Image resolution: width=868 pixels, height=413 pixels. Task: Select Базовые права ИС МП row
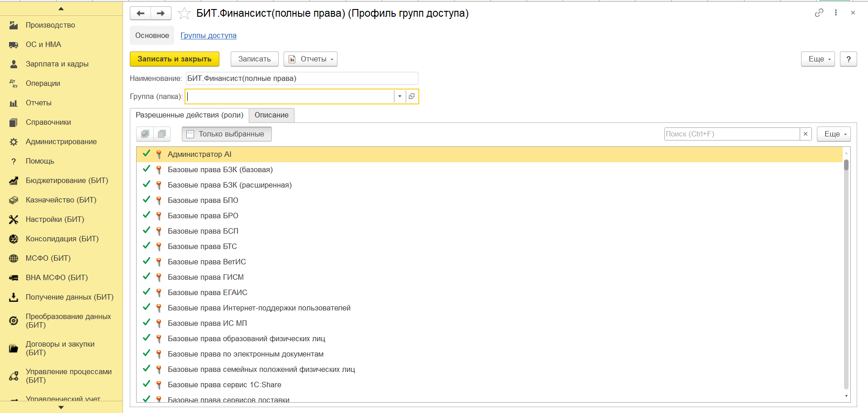point(490,323)
